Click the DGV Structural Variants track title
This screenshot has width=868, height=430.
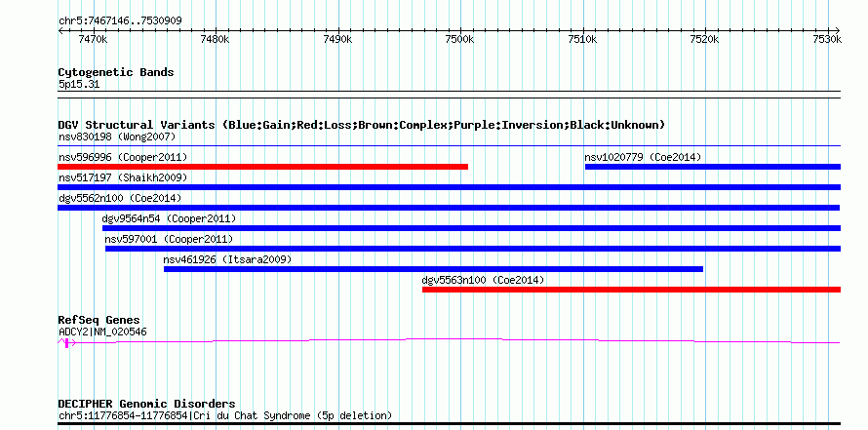pyautogui.click(x=362, y=125)
